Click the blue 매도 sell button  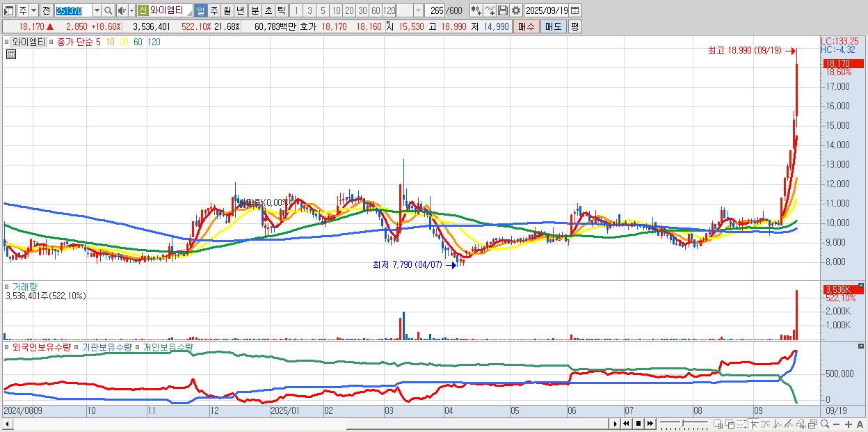point(553,26)
